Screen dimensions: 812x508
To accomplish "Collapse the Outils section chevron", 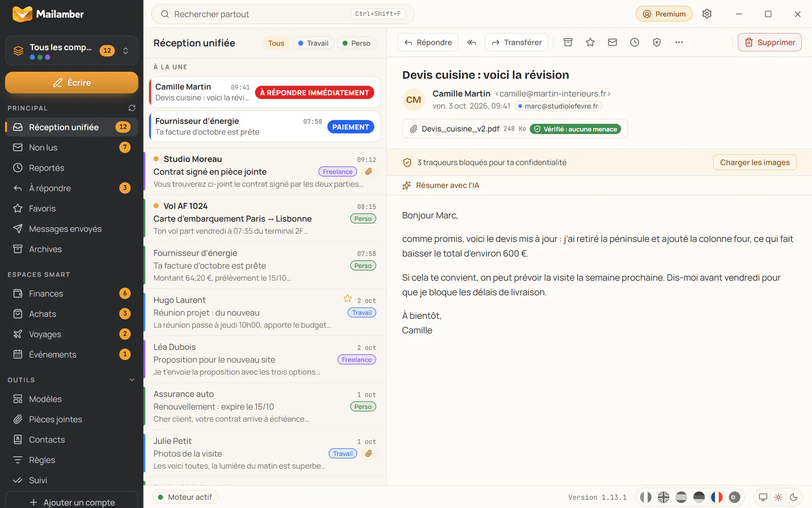I will point(132,379).
